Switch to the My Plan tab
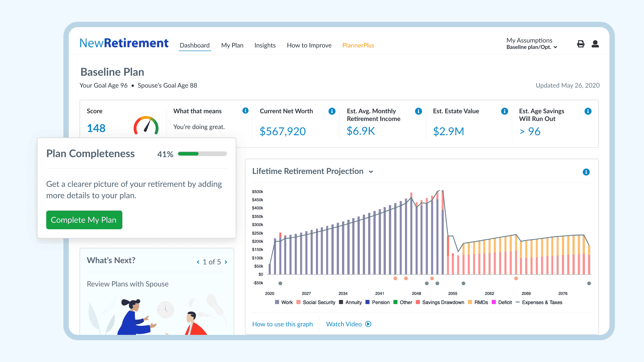644x362 pixels. click(232, 45)
